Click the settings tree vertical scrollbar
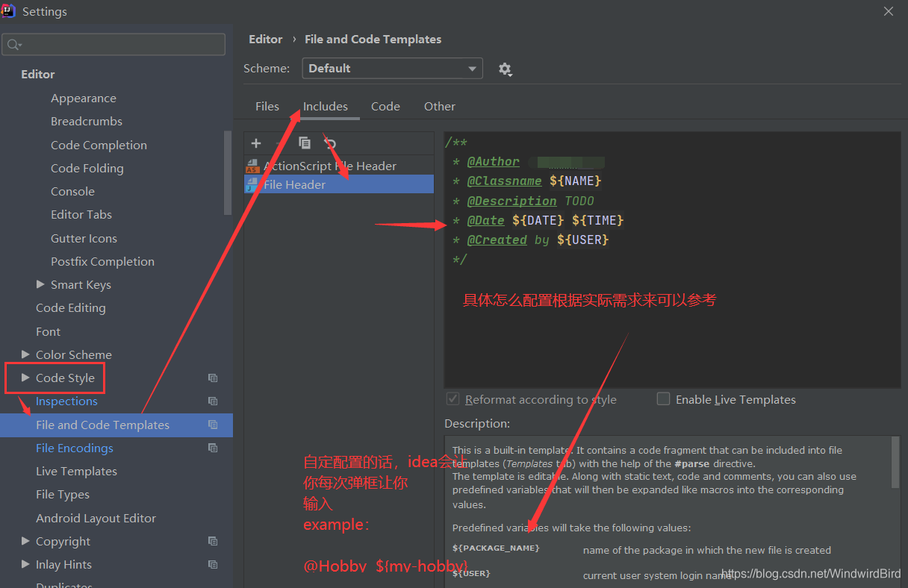Screen dimensions: 908x588 (x=228, y=173)
